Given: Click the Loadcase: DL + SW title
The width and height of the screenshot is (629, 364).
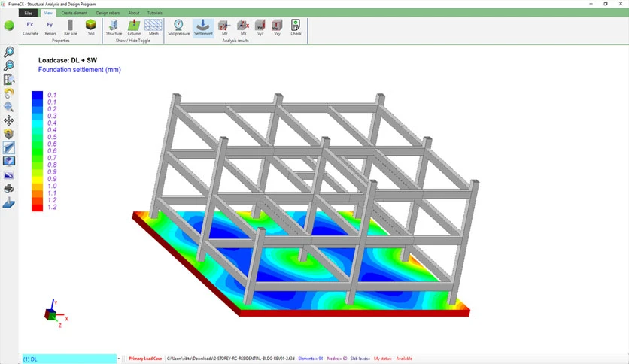Looking at the screenshot, I should point(68,60).
